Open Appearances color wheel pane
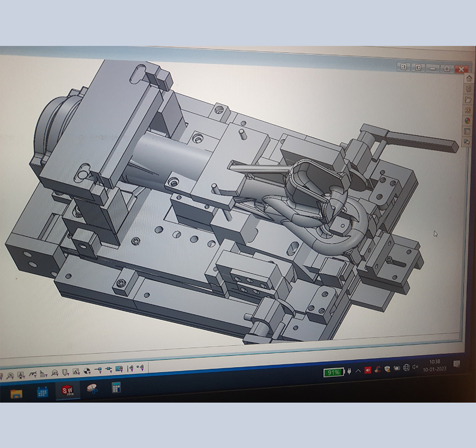Viewport: 476px width, 448px height. coord(468,121)
